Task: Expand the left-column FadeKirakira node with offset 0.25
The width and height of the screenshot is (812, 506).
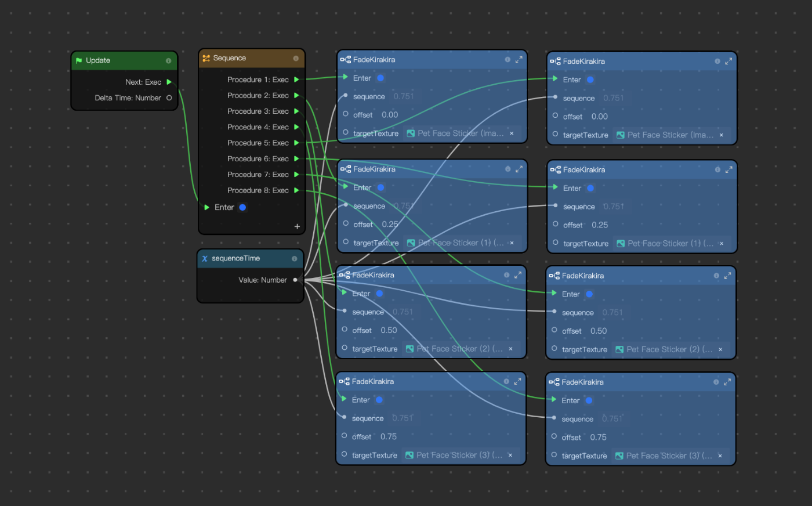Action: [519, 169]
